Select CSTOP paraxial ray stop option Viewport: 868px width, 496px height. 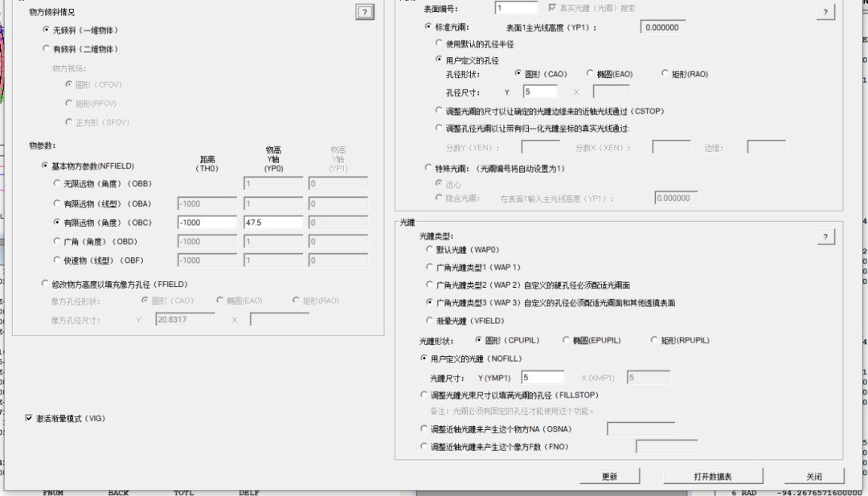(x=439, y=111)
